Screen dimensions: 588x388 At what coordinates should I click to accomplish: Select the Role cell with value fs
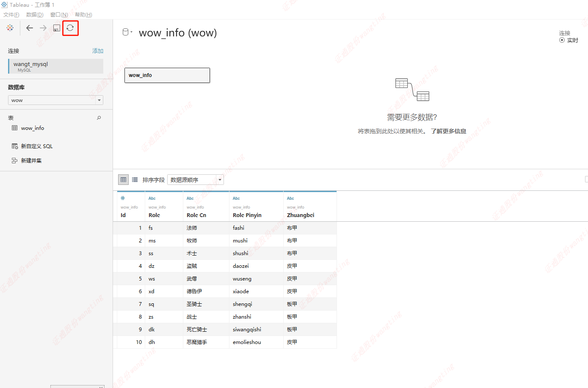(164, 228)
